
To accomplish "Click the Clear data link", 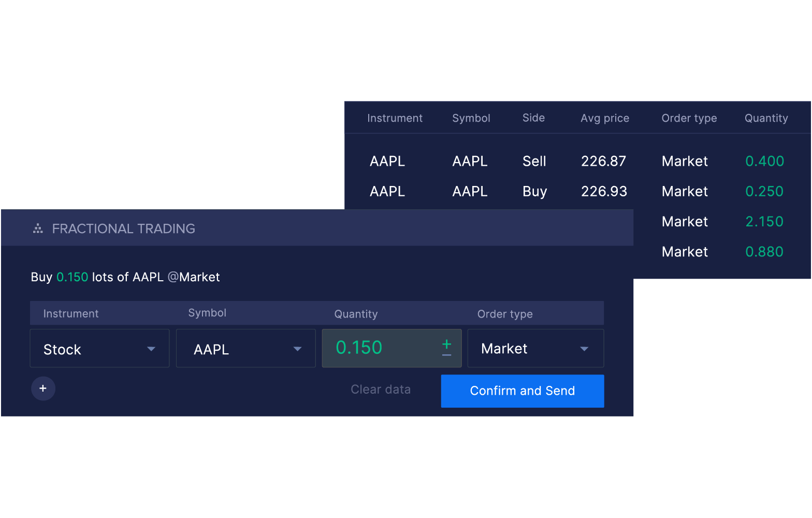I will click(381, 390).
